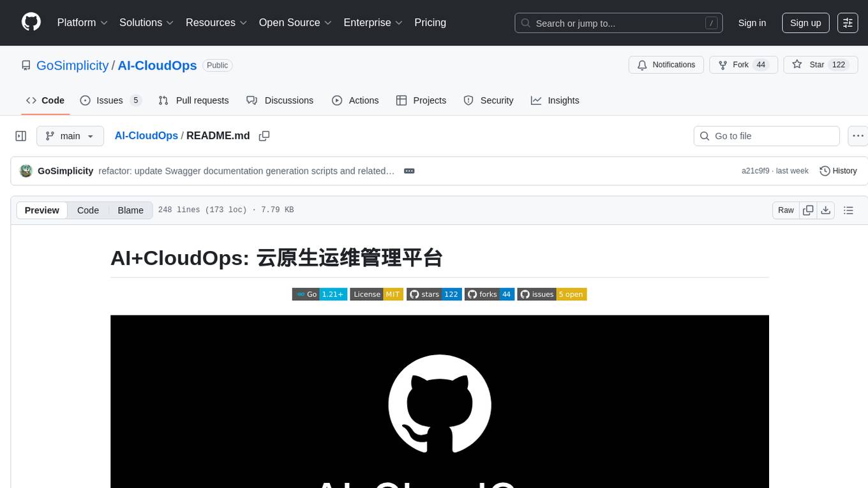The image size is (868, 488).
Task: Open the document outline icon
Action: coord(848,210)
